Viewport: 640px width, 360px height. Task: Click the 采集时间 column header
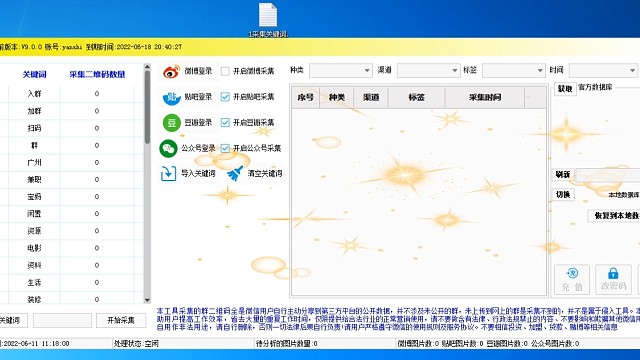(484, 97)
